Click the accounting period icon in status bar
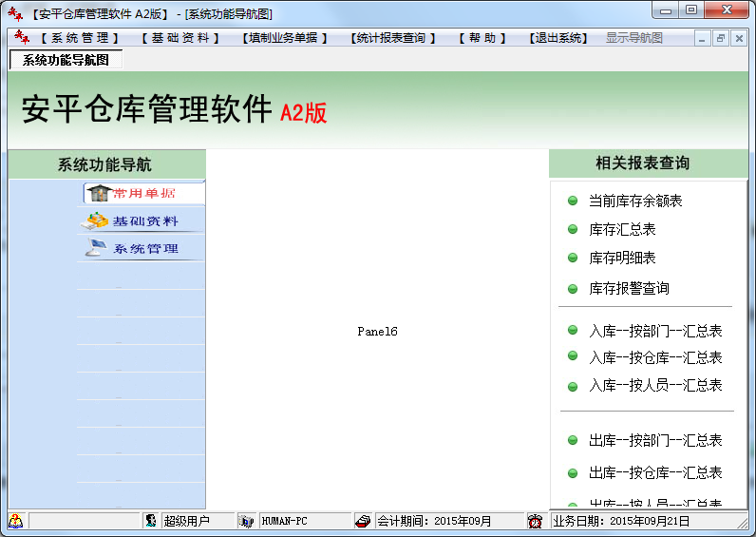756x537 pixels. click(363, 521)
